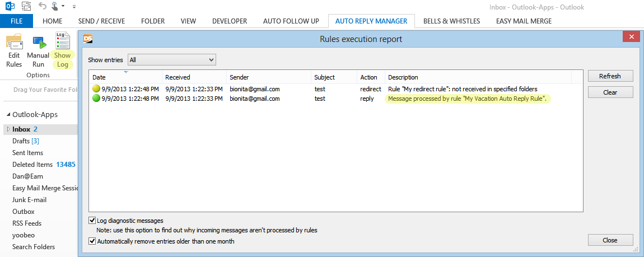Switch to SEND / RECEIVE tab
644x257 pixels.
[101, 21]
